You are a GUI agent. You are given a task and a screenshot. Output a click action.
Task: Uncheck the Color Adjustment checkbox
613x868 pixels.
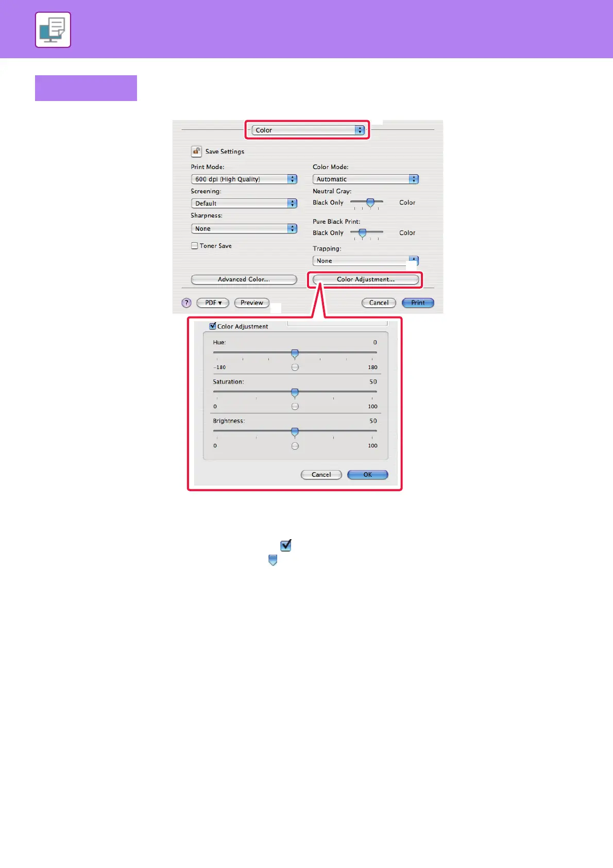pos(212,326)
